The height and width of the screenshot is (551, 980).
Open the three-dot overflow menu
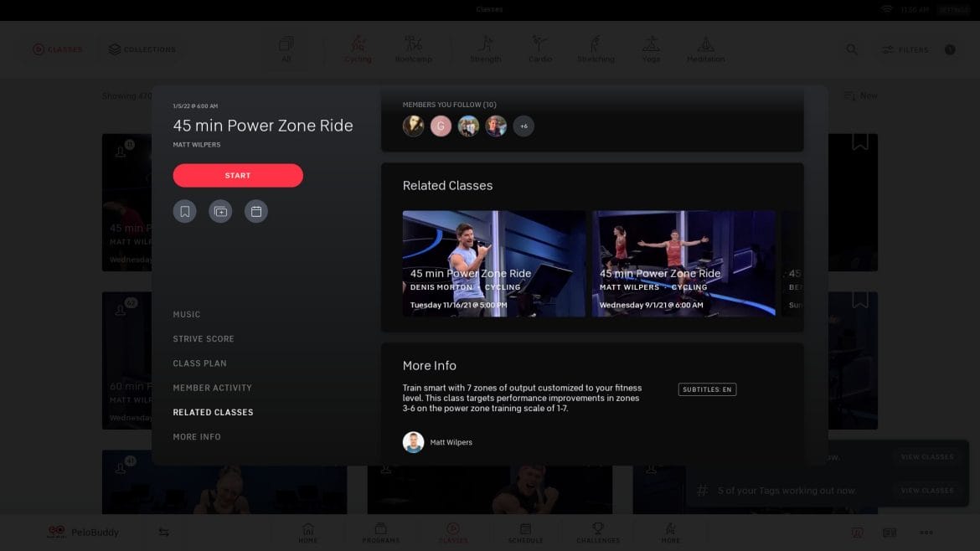pyautogui.click(x=926, y=533)
